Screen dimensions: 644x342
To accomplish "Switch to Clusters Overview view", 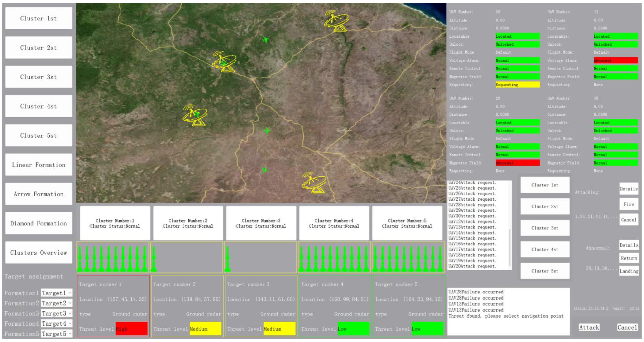I will point(38,253).
